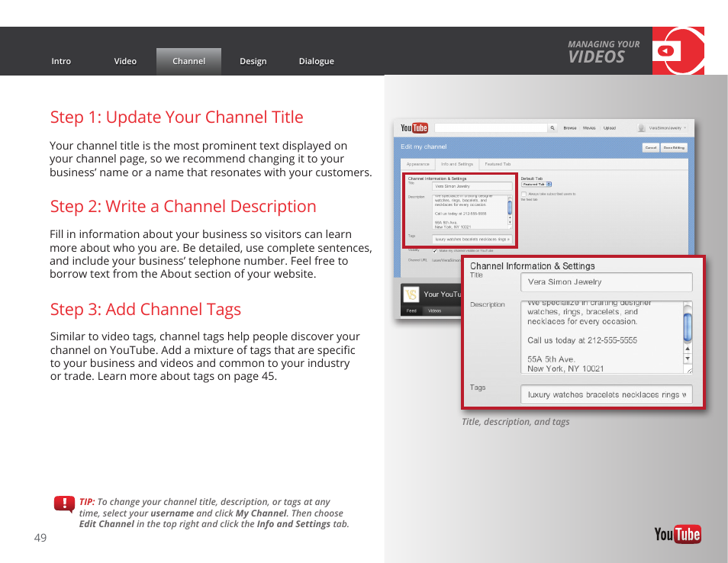Click the magnifier search button in the screenshot
The image size is (728, 563).
pyautogui.click(x=552, y=127)
